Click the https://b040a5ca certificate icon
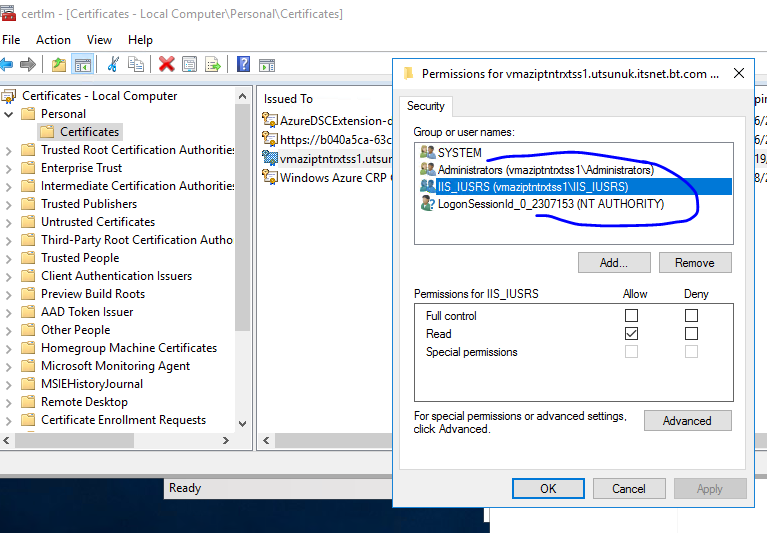 pos(270,139)
